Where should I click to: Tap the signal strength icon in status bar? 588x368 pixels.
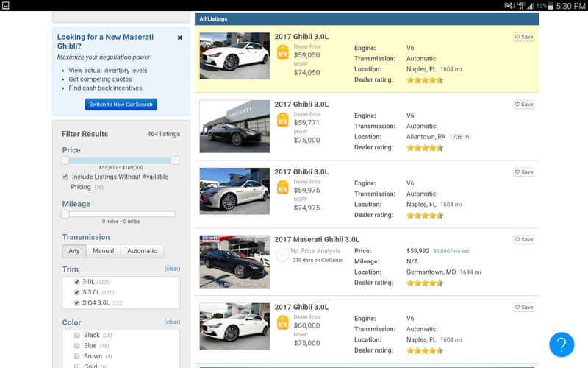[530, 6]
